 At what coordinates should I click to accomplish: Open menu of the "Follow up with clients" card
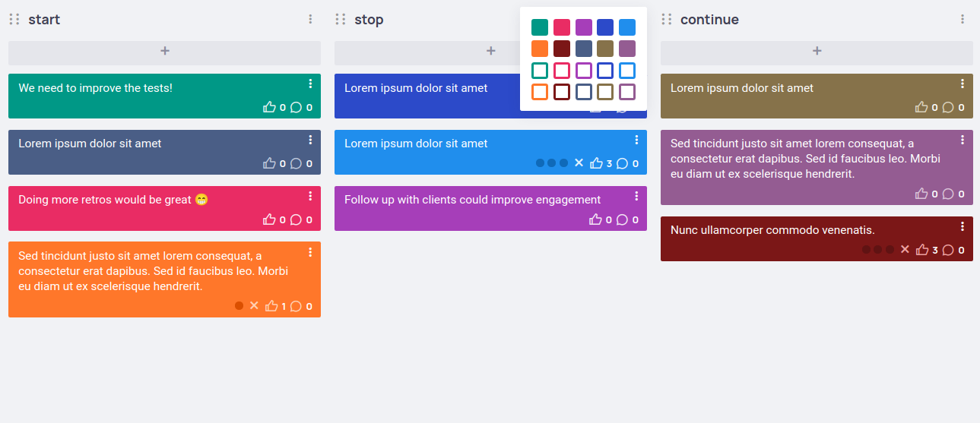(x=636, y=196)
